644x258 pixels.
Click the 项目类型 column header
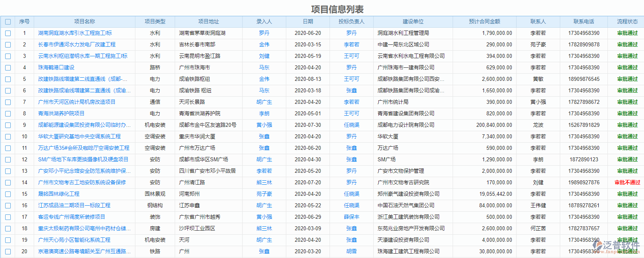155,22
